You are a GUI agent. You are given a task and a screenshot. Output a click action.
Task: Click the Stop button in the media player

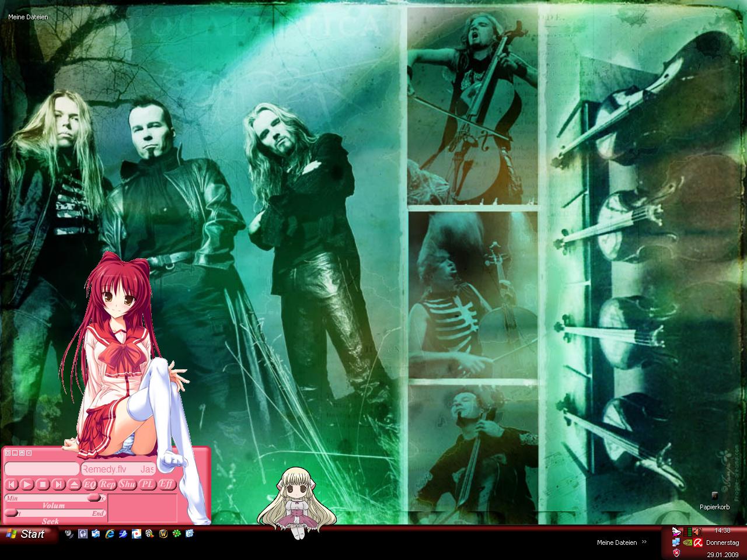click(x=43, y=484)
